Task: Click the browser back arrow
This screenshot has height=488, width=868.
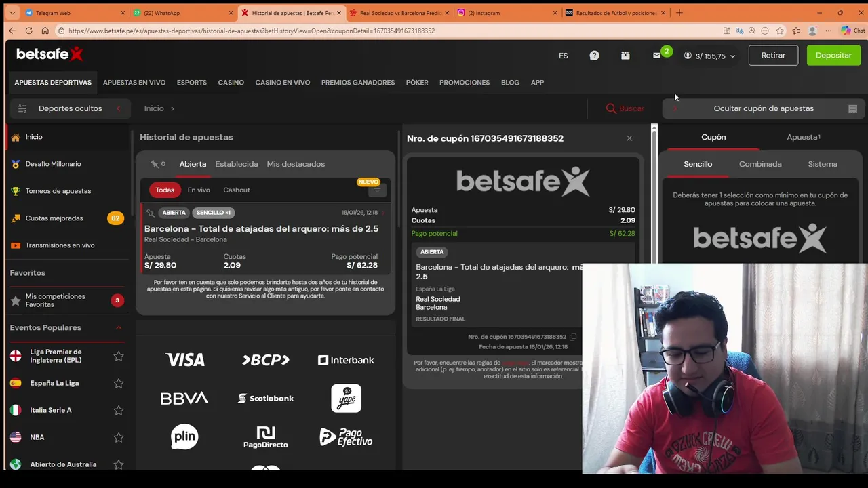Action: pos(12,30)
